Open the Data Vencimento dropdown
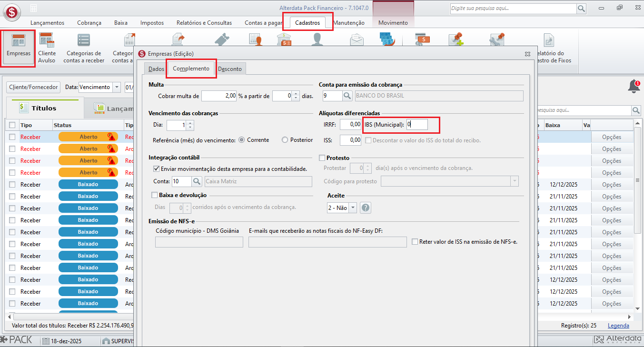 pyautogui.click(x=117, y=87)
